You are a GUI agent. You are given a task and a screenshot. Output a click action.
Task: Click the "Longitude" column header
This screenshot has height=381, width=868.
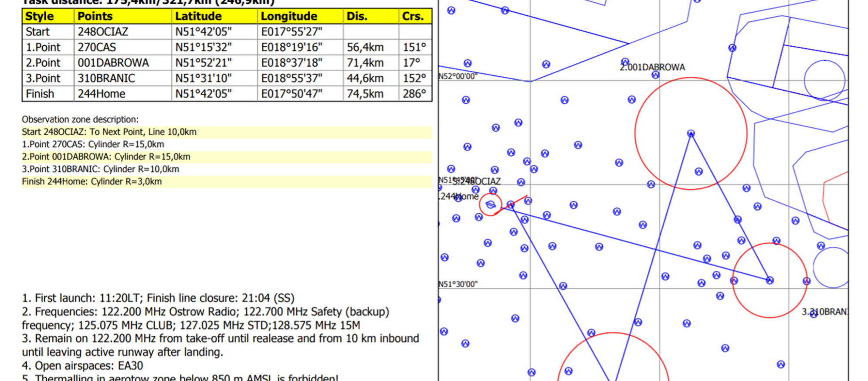pos(288,16)
